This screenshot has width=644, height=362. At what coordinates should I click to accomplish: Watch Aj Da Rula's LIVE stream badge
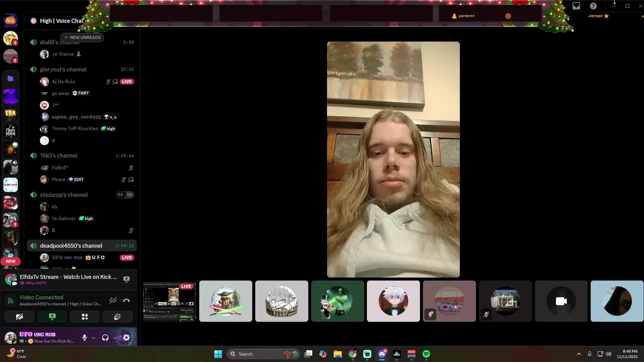[127, 81]
